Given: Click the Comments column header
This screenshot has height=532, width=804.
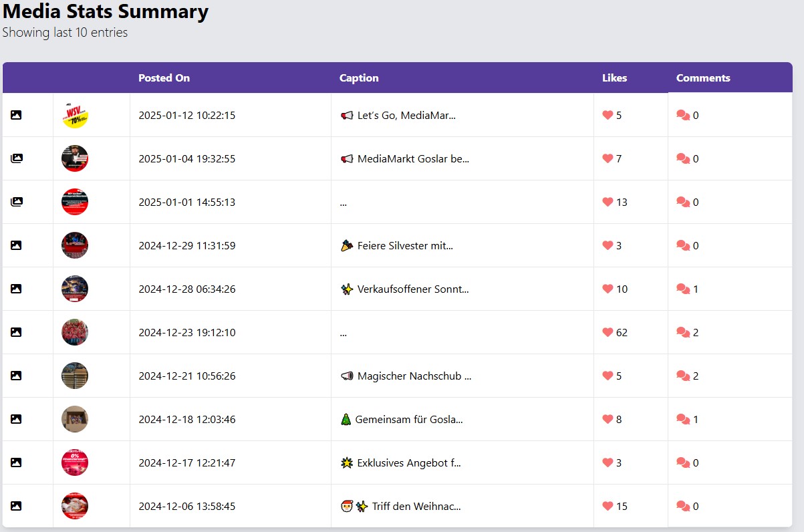Looking at the screenshot, I should point(703,78).
